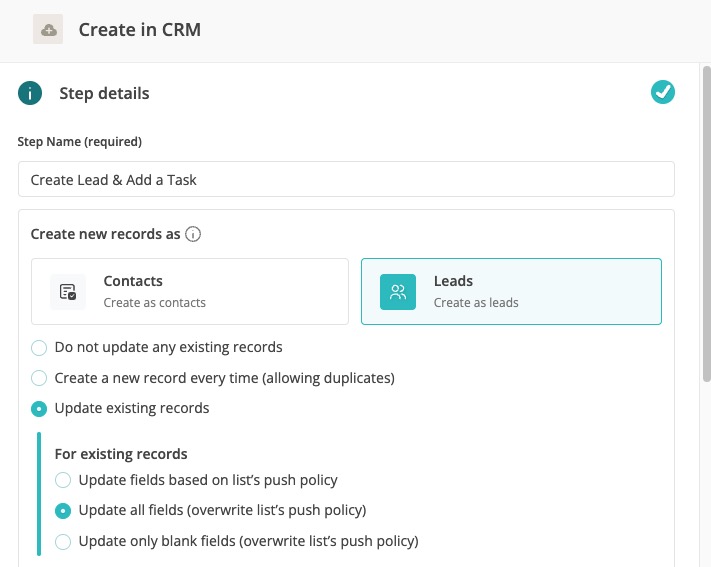This screenshot has height=567, width=711.
Task: Click the Create in CRM title
Action: 140,29
